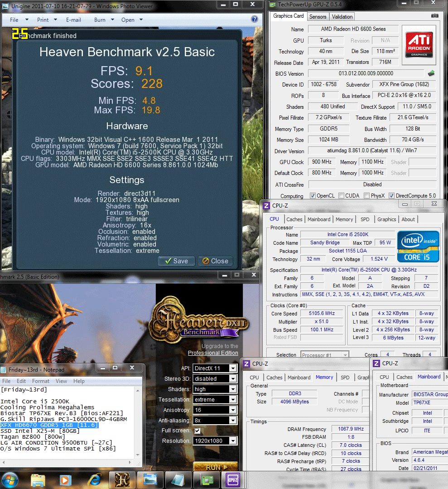The width and height of the screenshot is (448, 489).
Task: Close the benchmark results dialog
Action: point(216,261)
